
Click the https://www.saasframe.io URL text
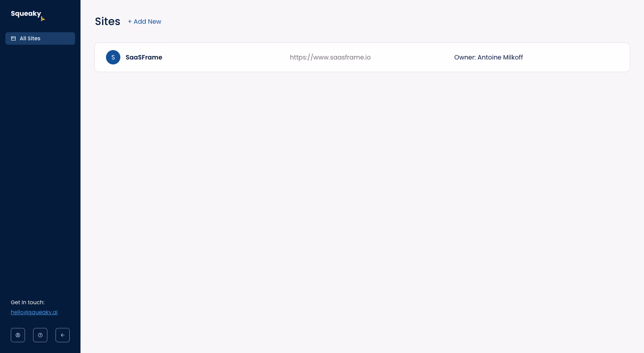pyautogui.click(x=330, y=57)
